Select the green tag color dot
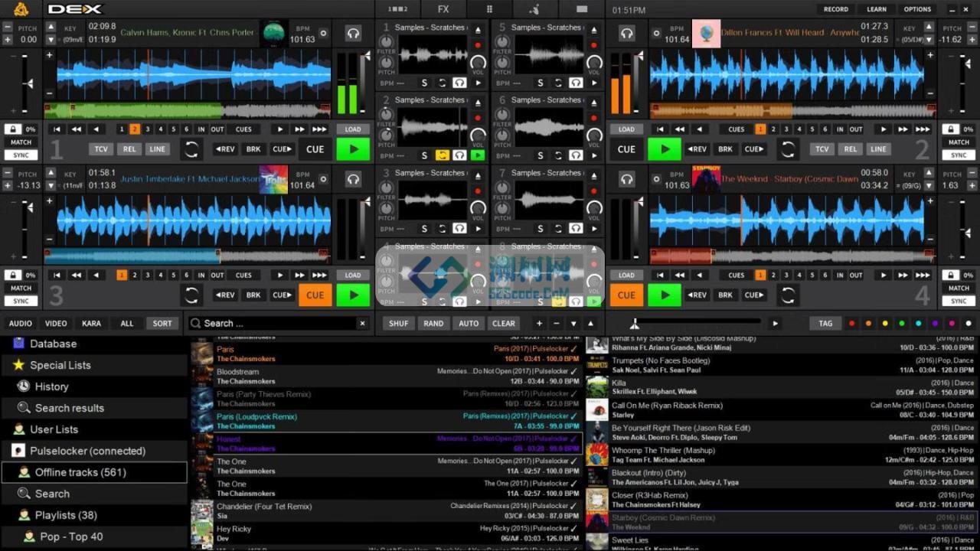This screenshot has height=551, width=980. coord(902,324)
